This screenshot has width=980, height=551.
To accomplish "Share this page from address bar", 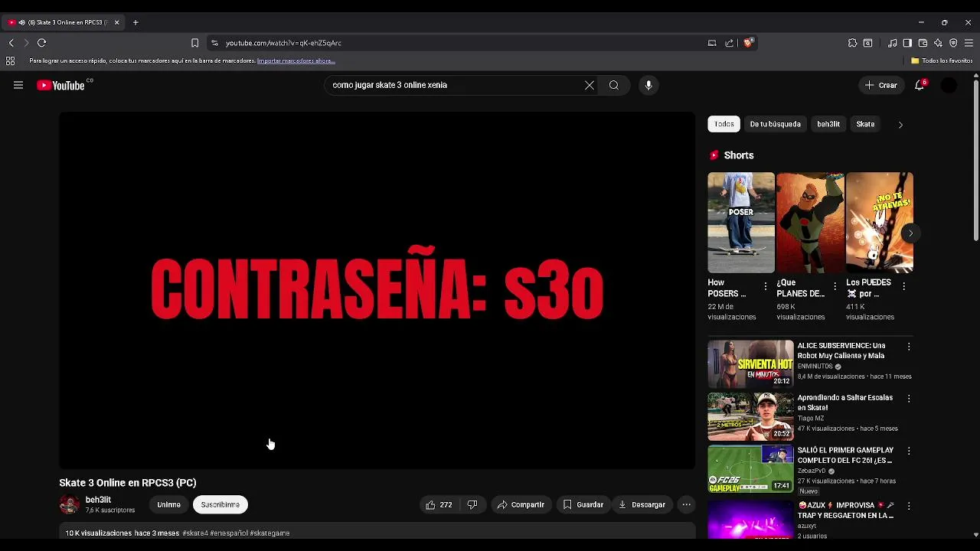I will [x=729, y=43].
